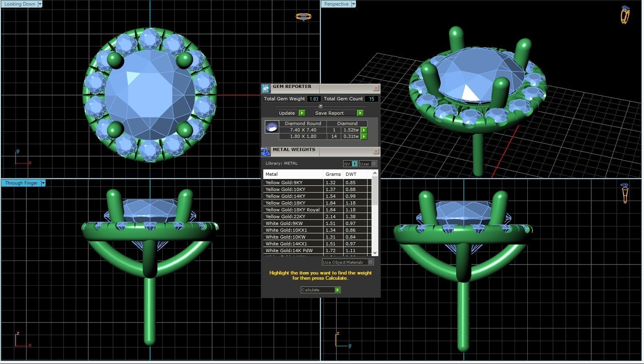Screen dimensions: 644x364
Task: Select the Perspective viewport label
Action: [x=336, y=4]
